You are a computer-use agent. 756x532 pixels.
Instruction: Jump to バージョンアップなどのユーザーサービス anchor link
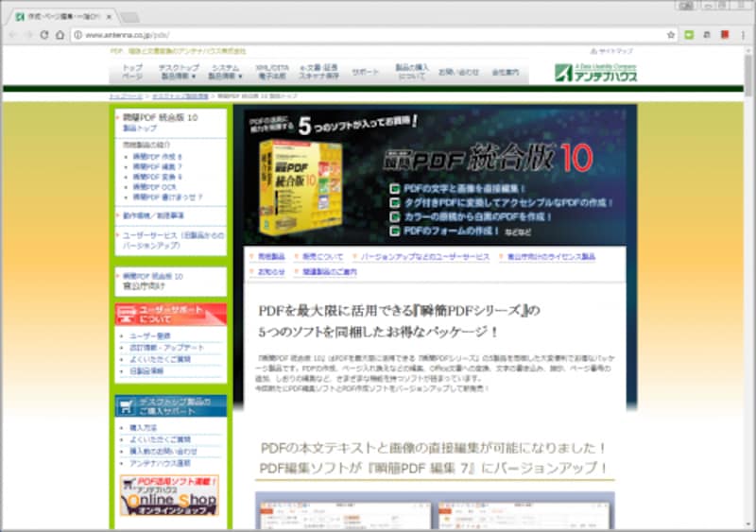pos(424,257)
